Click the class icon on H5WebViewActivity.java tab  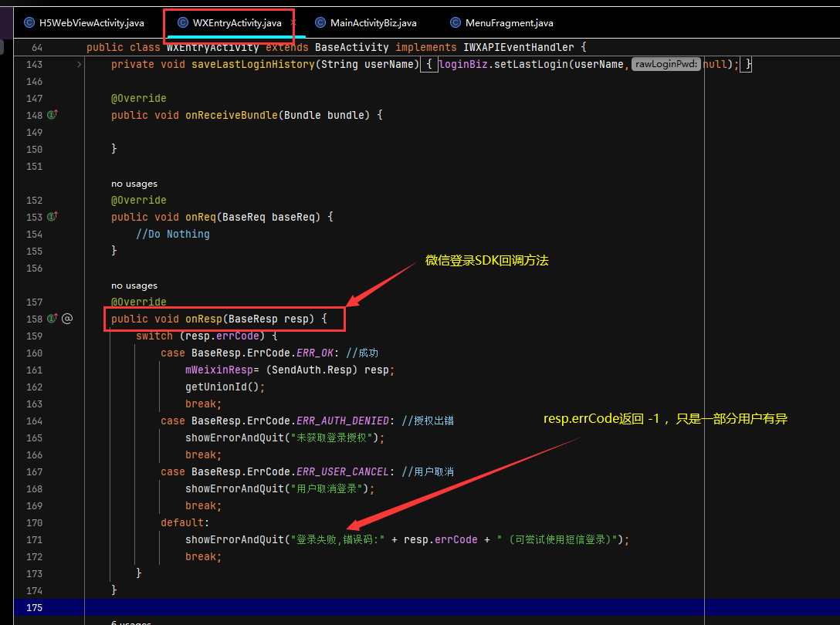[29, 22]
